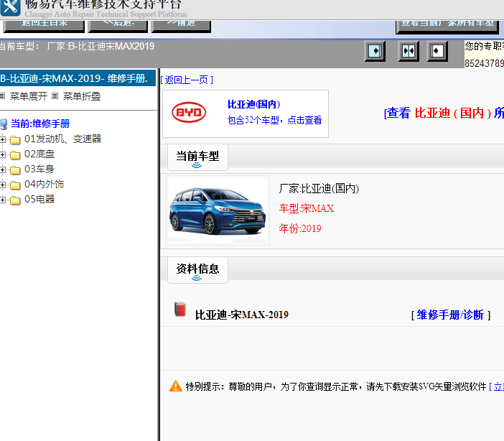Click the <<后退 button

[118, 26]
